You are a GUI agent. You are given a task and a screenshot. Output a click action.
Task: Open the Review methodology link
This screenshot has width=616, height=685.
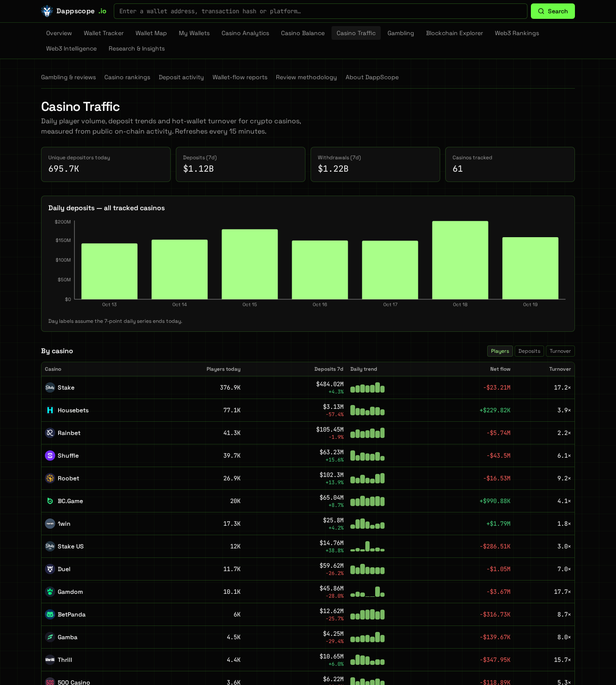(306, 77)
